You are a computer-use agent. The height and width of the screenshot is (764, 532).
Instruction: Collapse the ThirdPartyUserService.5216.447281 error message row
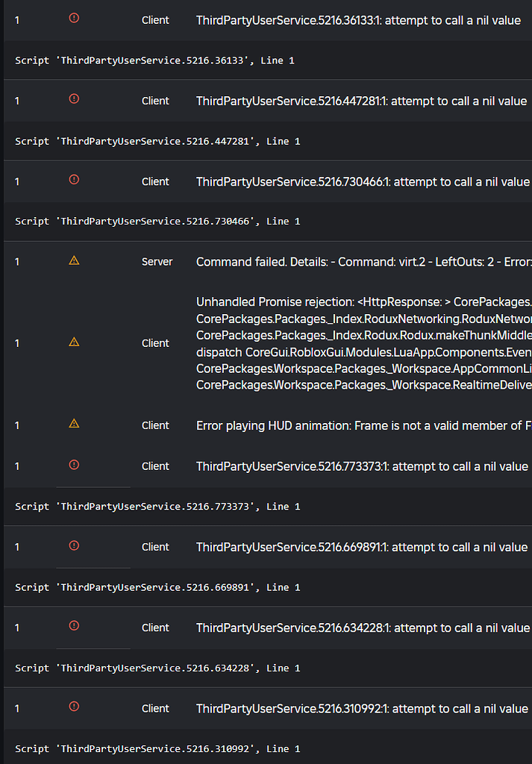pos(268,101)
